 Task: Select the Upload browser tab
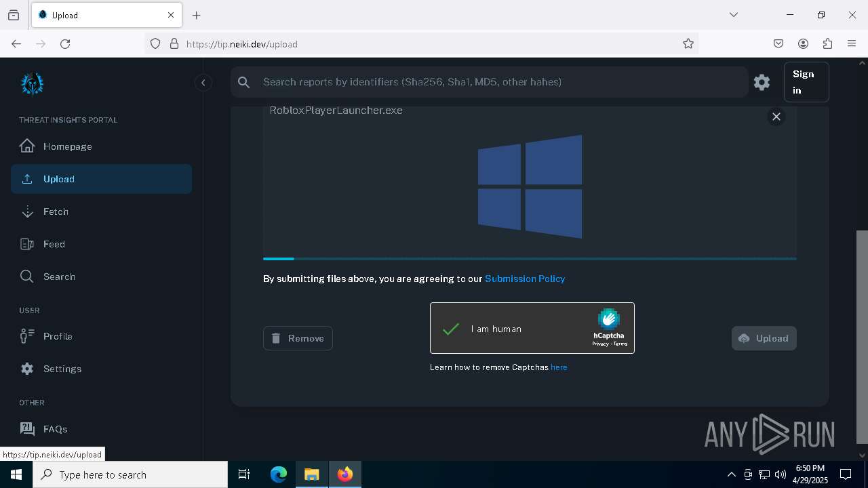pos(106,15)
